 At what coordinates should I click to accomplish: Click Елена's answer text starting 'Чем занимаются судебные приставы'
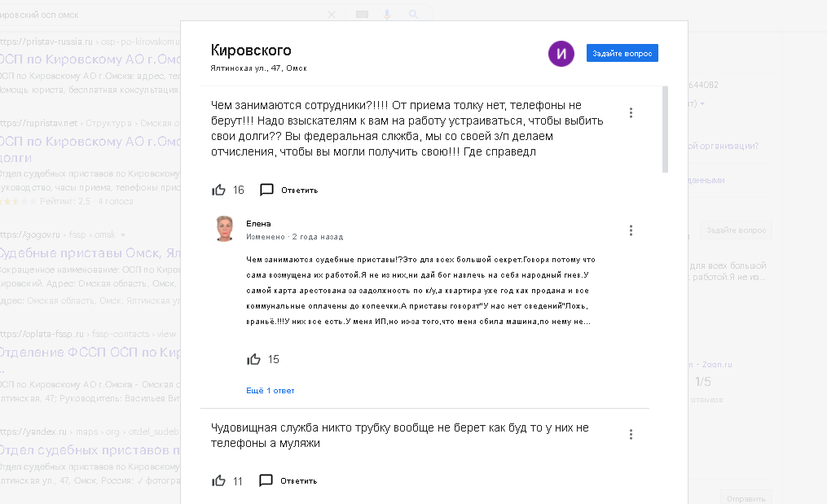420,291
